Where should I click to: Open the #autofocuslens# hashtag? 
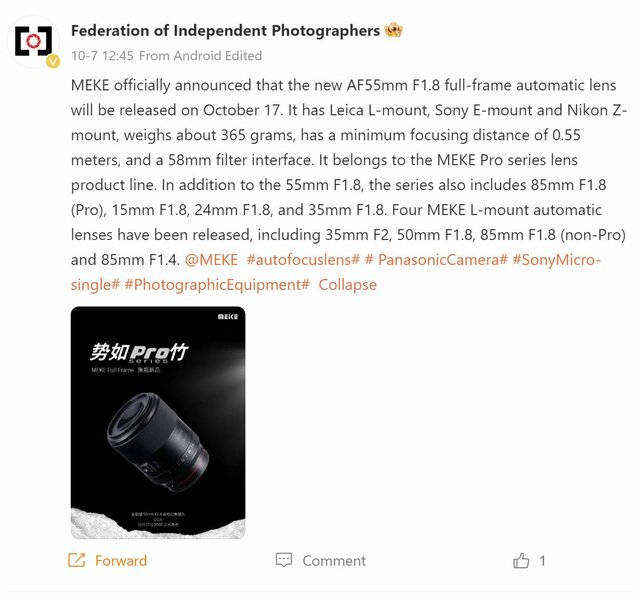pyautogui.click(x=302, y=260)
